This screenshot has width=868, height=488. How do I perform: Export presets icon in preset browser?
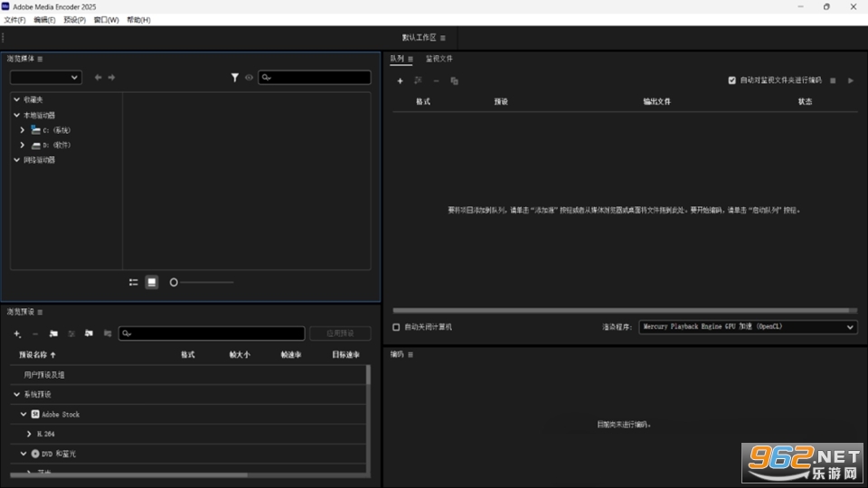108,333
